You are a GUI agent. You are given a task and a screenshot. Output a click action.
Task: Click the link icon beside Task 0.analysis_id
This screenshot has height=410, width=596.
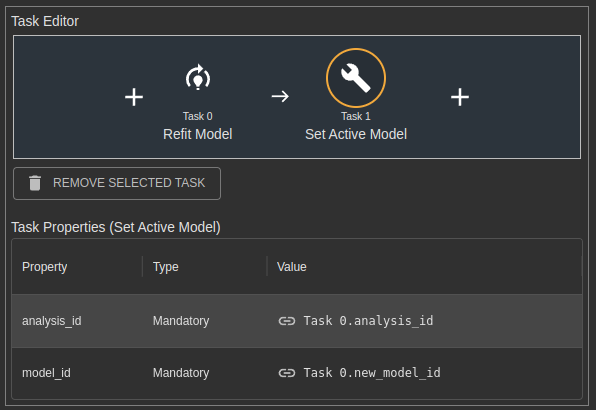[287, 321]
